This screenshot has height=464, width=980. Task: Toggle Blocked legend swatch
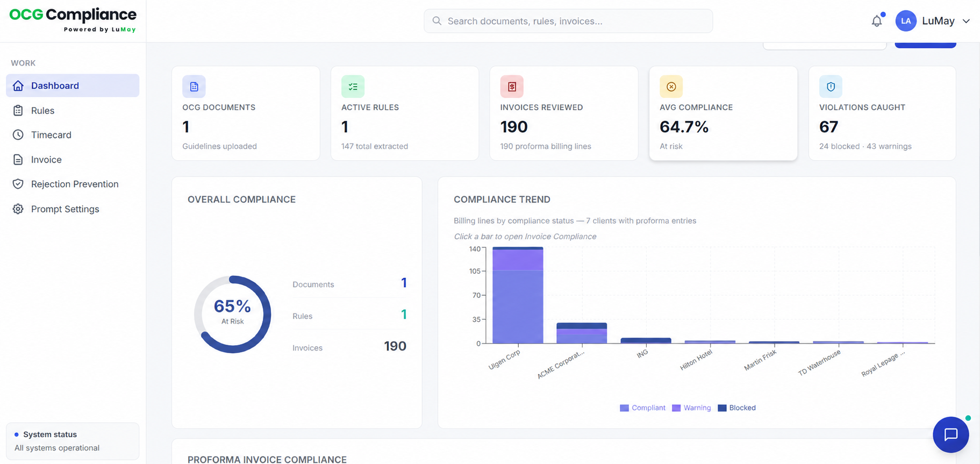pos(722,408)
